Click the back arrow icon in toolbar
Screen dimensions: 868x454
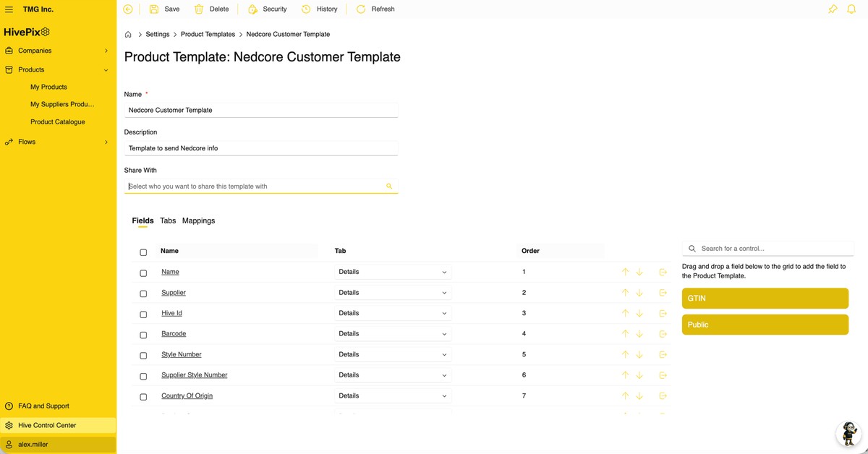pyautogui.click(x=128, y=9)
